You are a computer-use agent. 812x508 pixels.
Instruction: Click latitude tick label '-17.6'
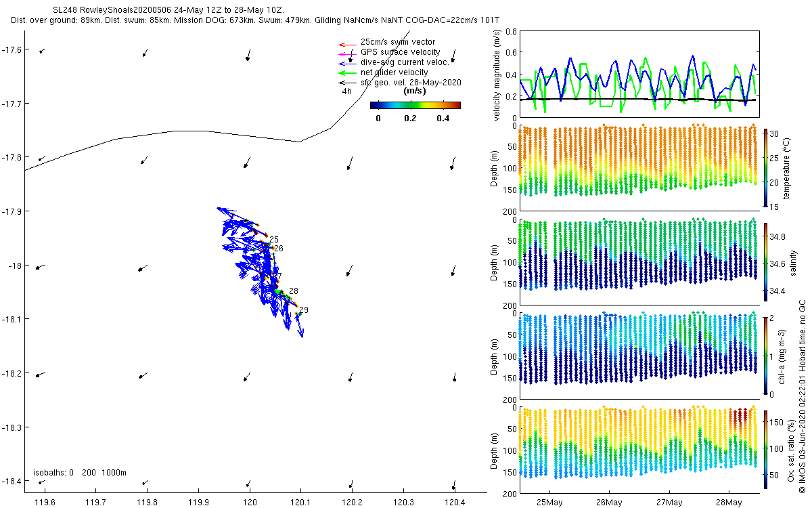coord(13,49)
